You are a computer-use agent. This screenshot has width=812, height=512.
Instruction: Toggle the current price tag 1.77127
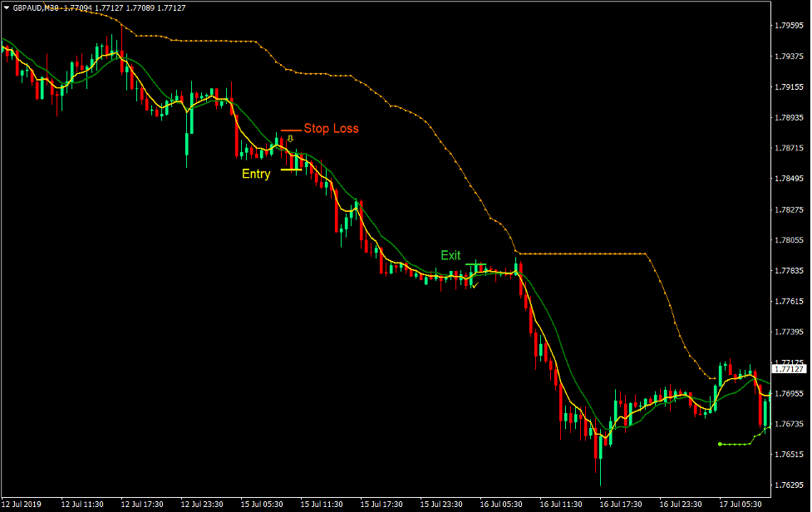tap(787, 367)
